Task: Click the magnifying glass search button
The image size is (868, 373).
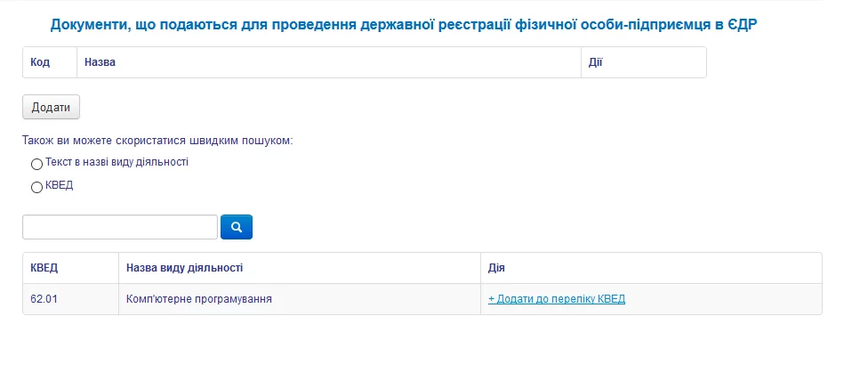Action: 237,227
